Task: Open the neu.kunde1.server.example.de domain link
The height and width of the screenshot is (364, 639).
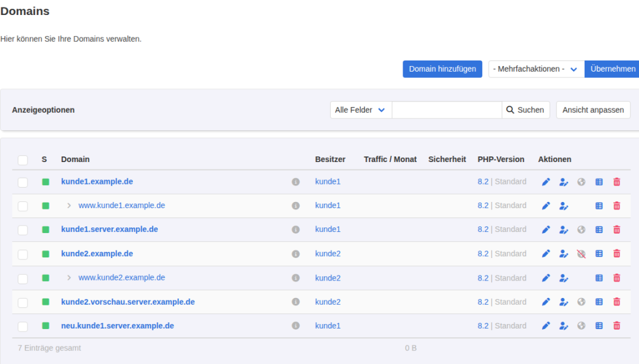Action: [117, 326]
